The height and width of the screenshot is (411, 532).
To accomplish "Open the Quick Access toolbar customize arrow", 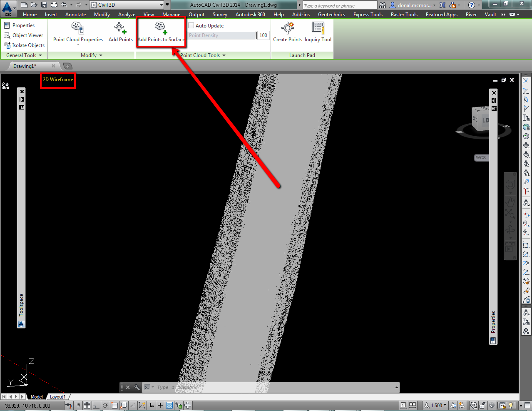I will [x=167, y=5].
